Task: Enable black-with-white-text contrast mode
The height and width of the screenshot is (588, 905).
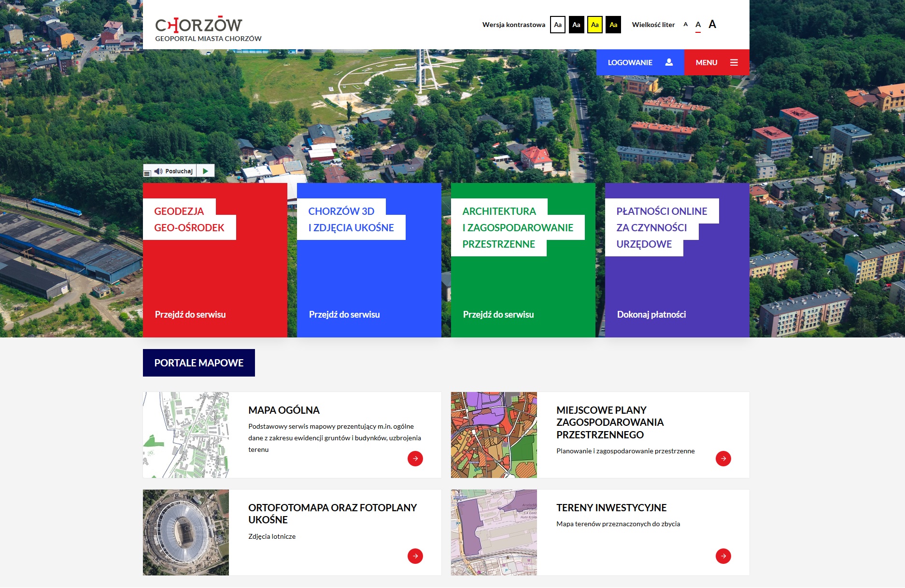Action: (x=576, y=25)
